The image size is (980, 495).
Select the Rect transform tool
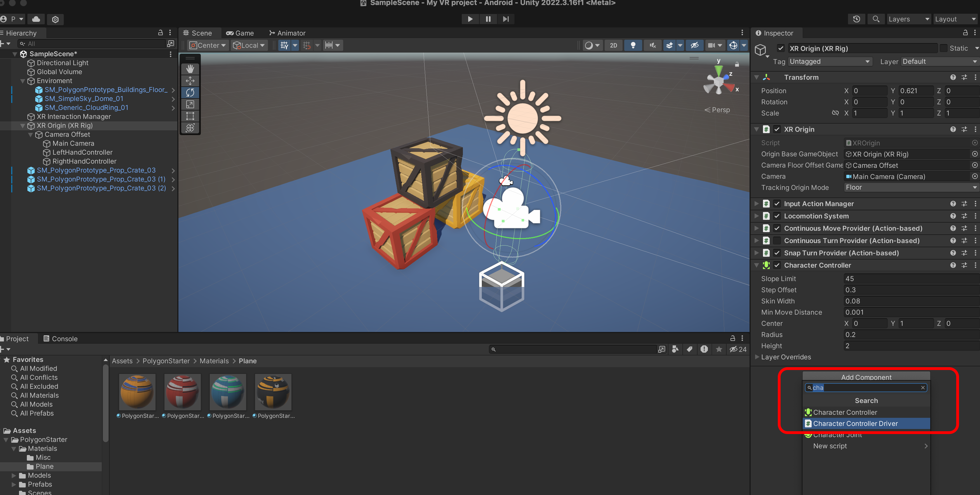[x=190, y=116]
